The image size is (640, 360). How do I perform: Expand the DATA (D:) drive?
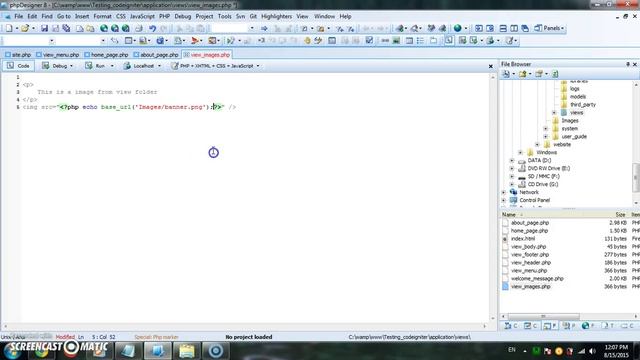click(x=512, y=160)
